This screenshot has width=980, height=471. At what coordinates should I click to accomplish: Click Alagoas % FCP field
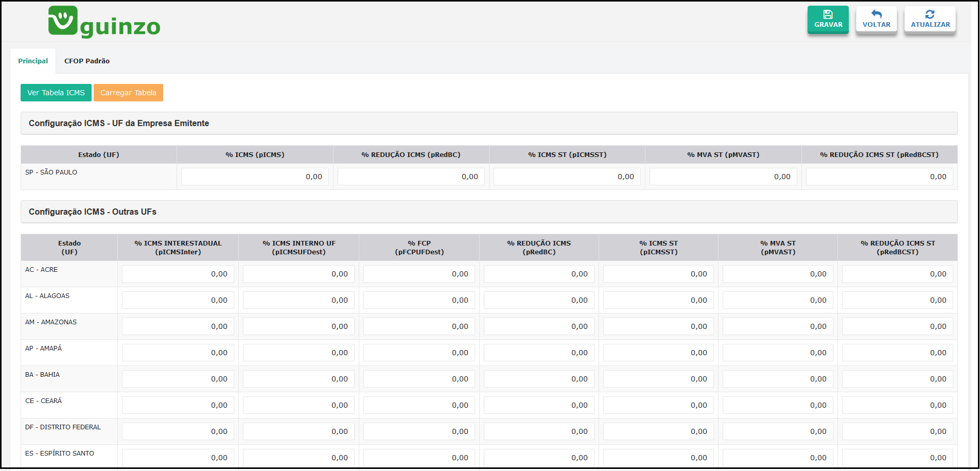pyautogui.click(x=419, y=300)
